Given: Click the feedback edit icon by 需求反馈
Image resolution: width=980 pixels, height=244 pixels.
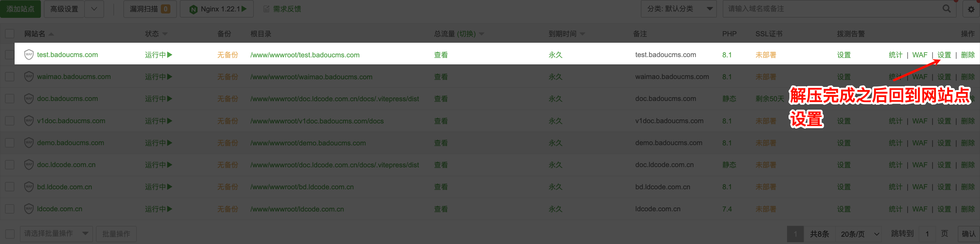Looking at the screenshot, I should pyautogui.click(x=267, y=9).
